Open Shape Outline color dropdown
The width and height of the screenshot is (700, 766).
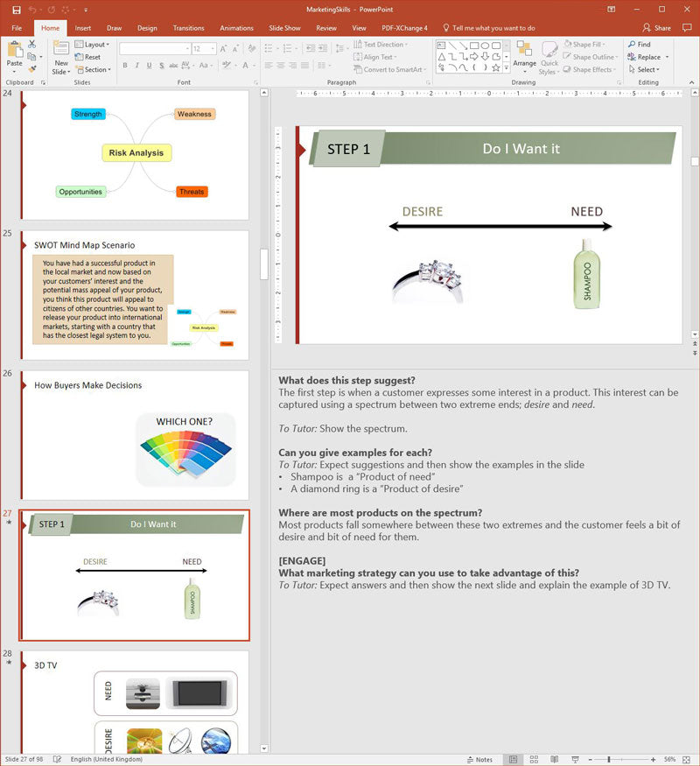point(591,57)
